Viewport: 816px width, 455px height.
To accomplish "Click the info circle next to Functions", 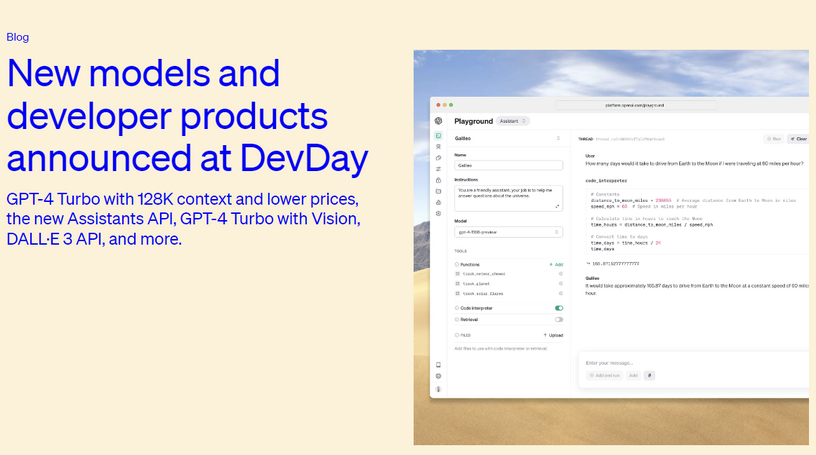I will pos(457,264).
